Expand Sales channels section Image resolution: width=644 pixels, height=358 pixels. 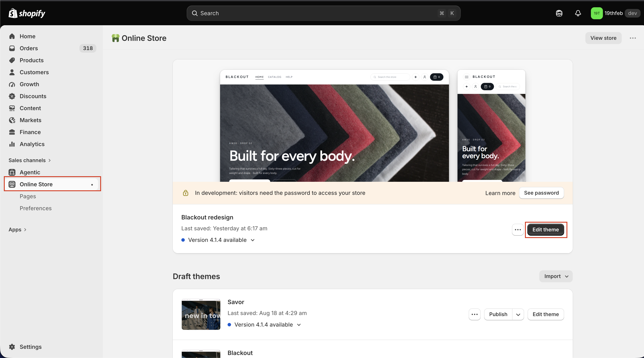pyautogui.click(x=30, y=160)
